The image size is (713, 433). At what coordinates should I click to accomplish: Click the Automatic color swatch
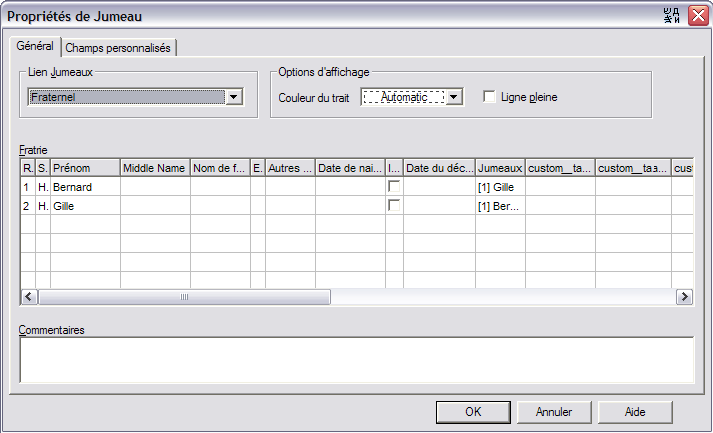[404, 97]
